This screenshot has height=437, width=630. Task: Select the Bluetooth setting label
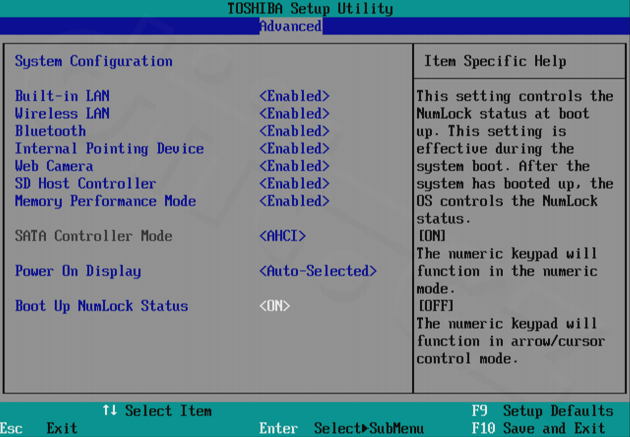(x=50, y=131)
